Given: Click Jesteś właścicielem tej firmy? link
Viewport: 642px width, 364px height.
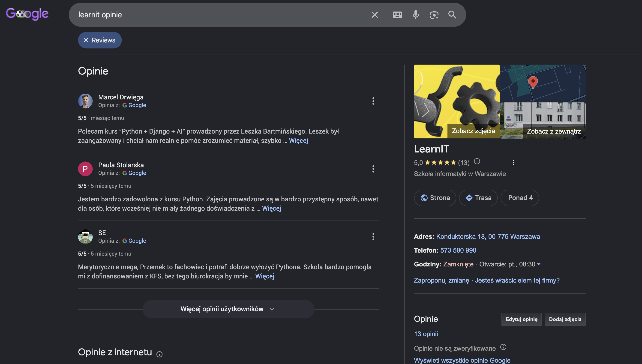Looking at the screenshot, I should point(517,280).
